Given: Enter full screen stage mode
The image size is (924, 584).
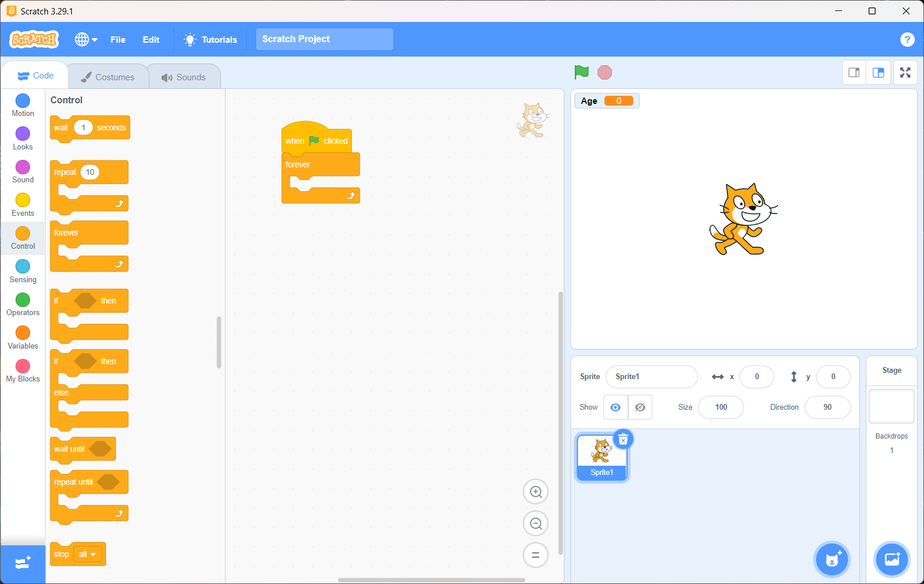Looking at the screenshot, I should (x=905, y=73).
